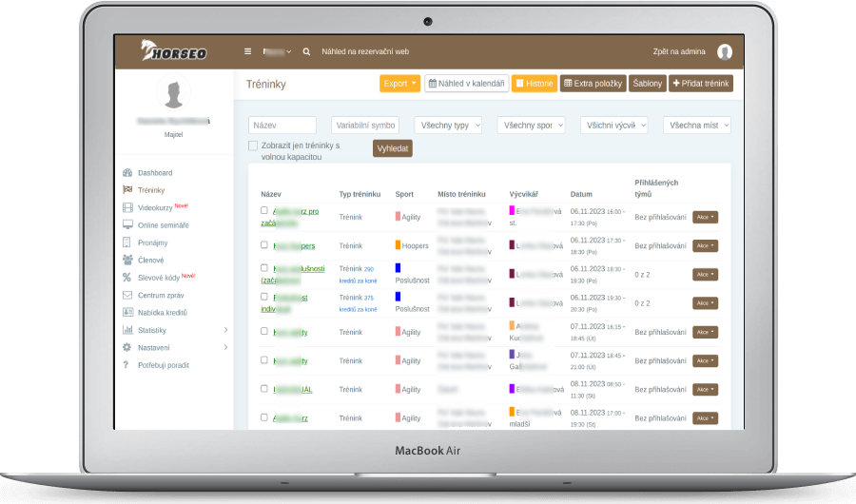Open the 'Všechny typy' dropdown filter
The image size is (856, 504).
(448, 126)
